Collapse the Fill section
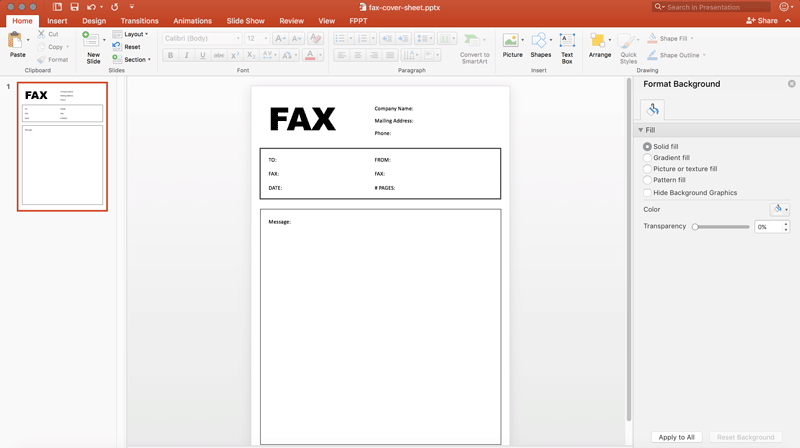 [641, 130]
